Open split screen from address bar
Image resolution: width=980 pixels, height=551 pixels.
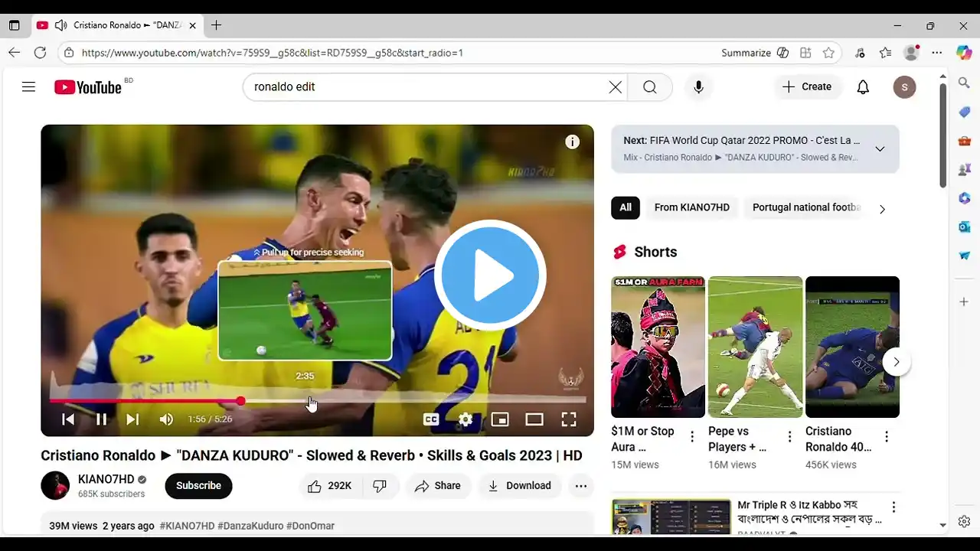(805, 53)
